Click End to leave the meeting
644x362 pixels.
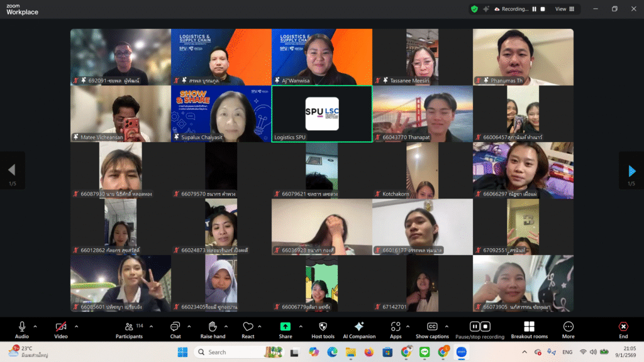click(623, 329)
